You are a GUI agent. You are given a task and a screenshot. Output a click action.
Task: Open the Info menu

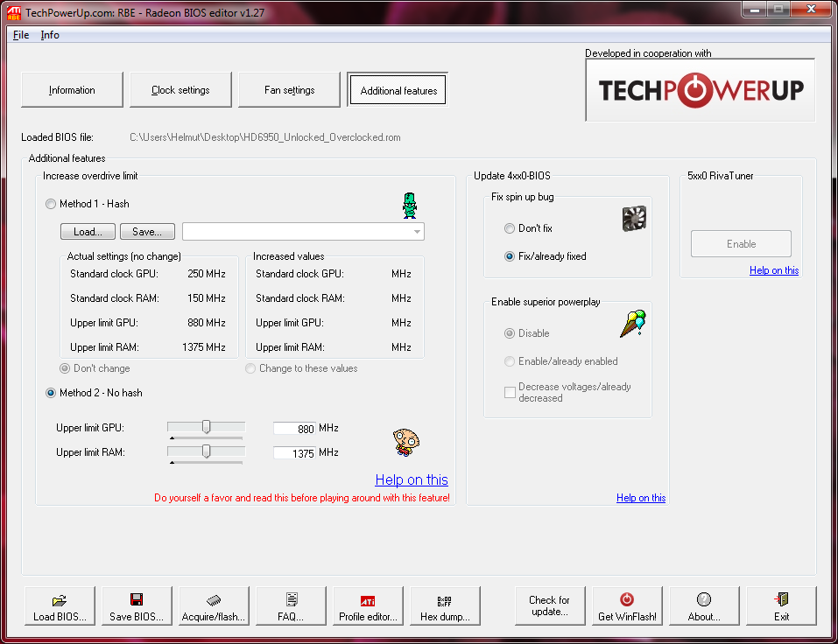click(50, 35)
